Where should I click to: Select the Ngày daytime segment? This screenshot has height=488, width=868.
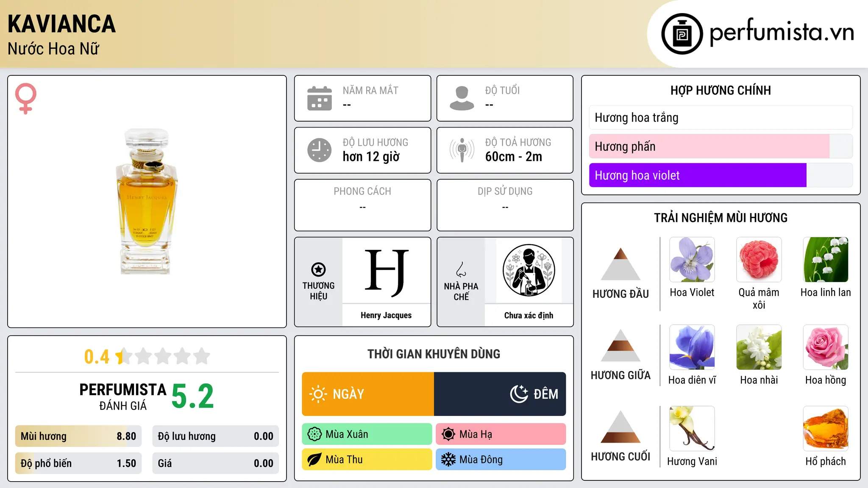click(368, 394)
